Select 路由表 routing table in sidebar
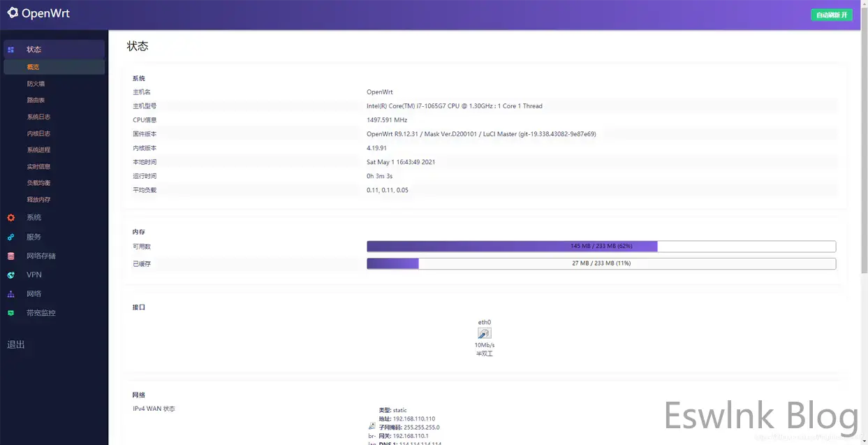Viewport: 868px width, 445px height. tap(36, 101)
